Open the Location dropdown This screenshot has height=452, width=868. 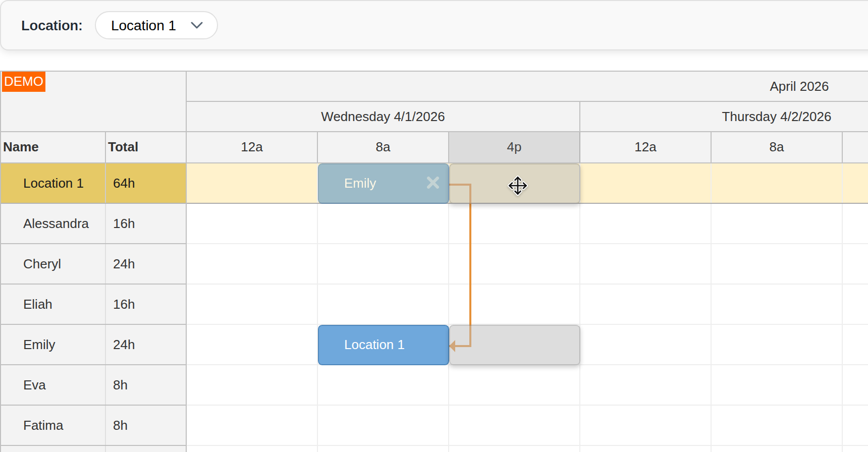point(155,25)
